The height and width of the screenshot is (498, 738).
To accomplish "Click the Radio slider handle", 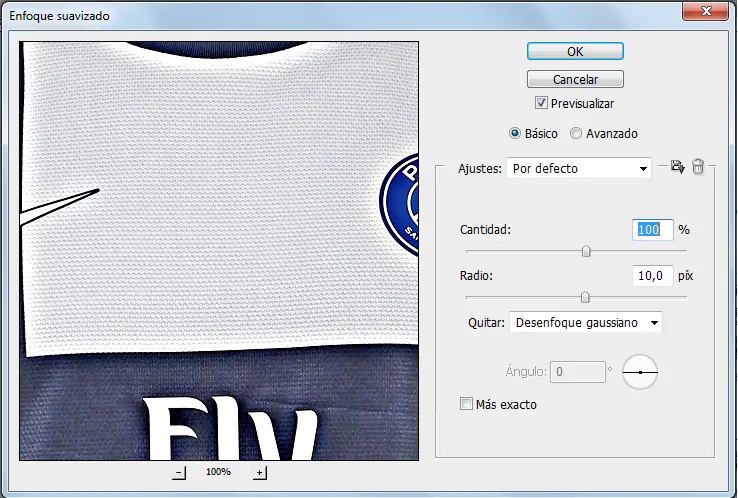I will [585, 297].
